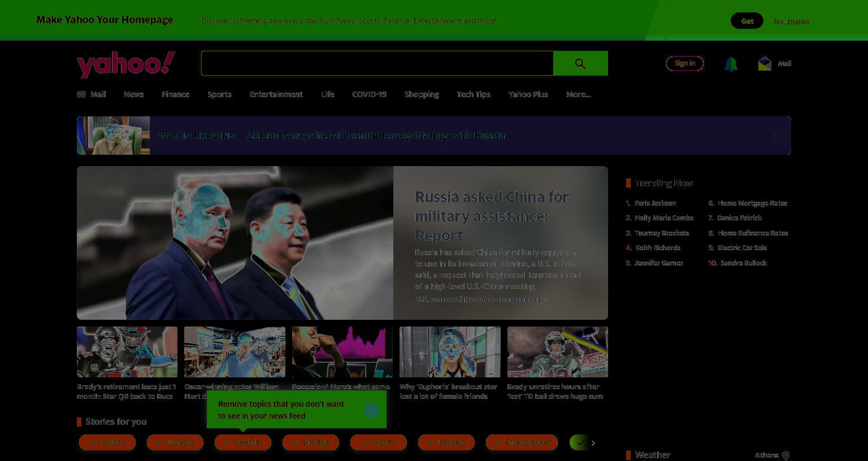Click the weather location pin icon
868x461 pixels.
[x=785, y=455]
